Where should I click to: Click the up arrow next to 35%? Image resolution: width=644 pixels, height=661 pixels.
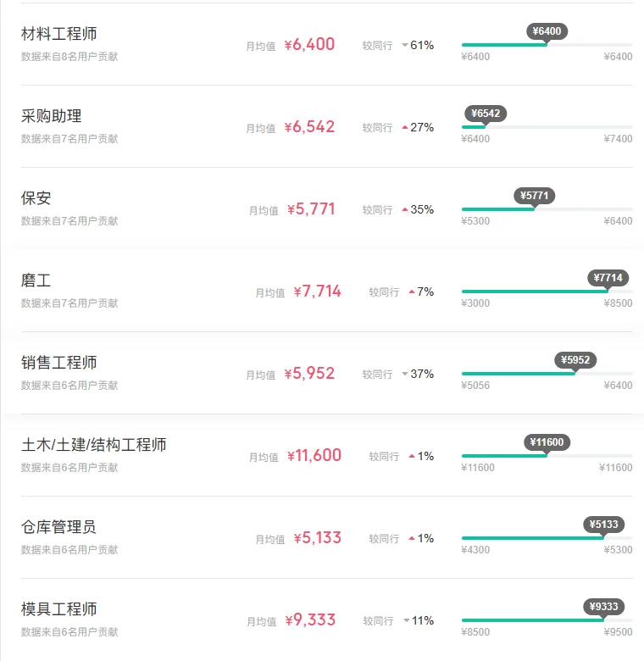[x=404, y=209]
